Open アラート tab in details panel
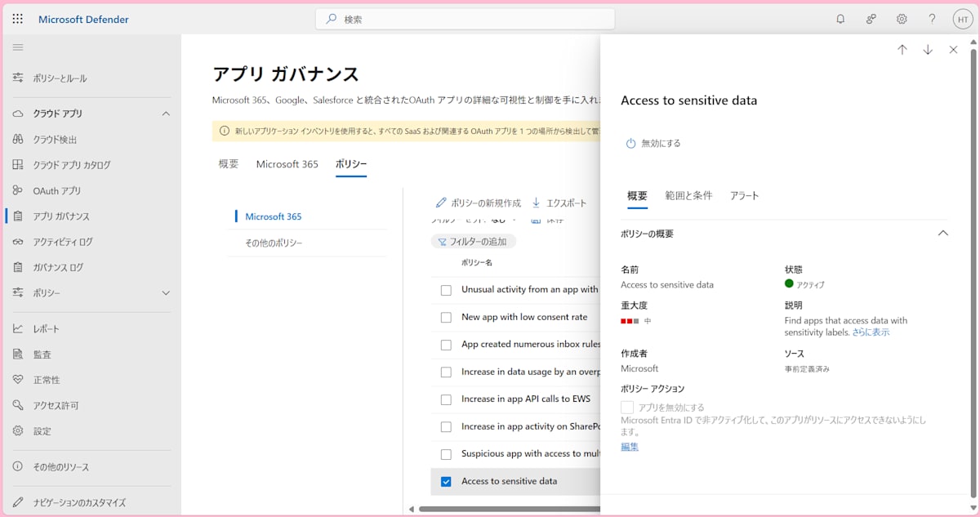This screenshot has width=980, height=517. click(744, 196)
